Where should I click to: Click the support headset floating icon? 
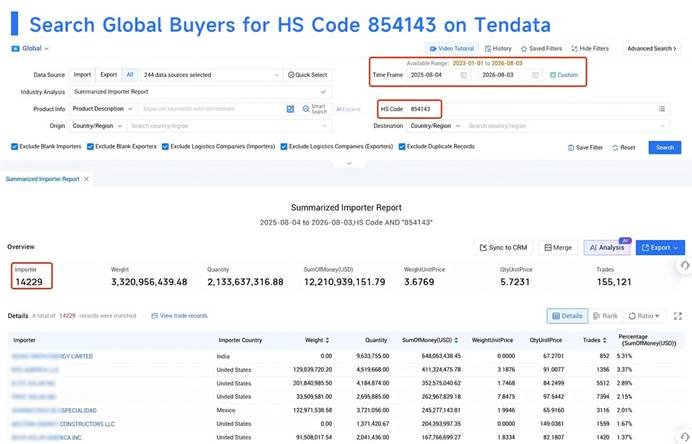click(684, 265)
